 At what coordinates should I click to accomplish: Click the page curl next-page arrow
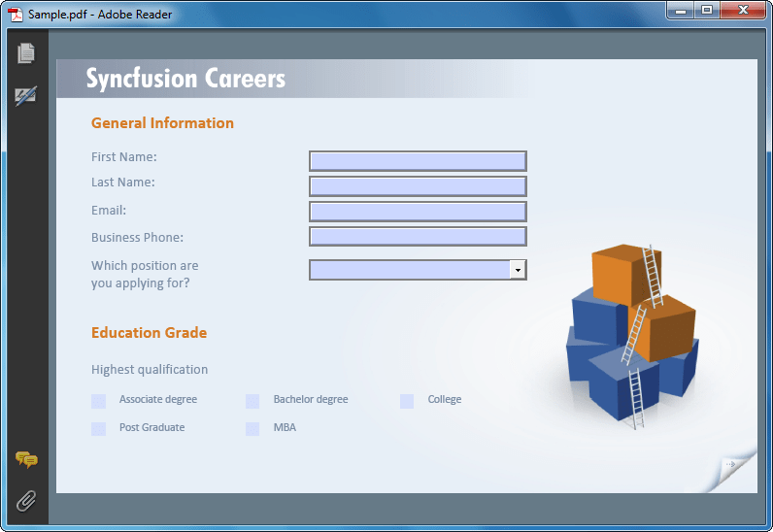731,464
